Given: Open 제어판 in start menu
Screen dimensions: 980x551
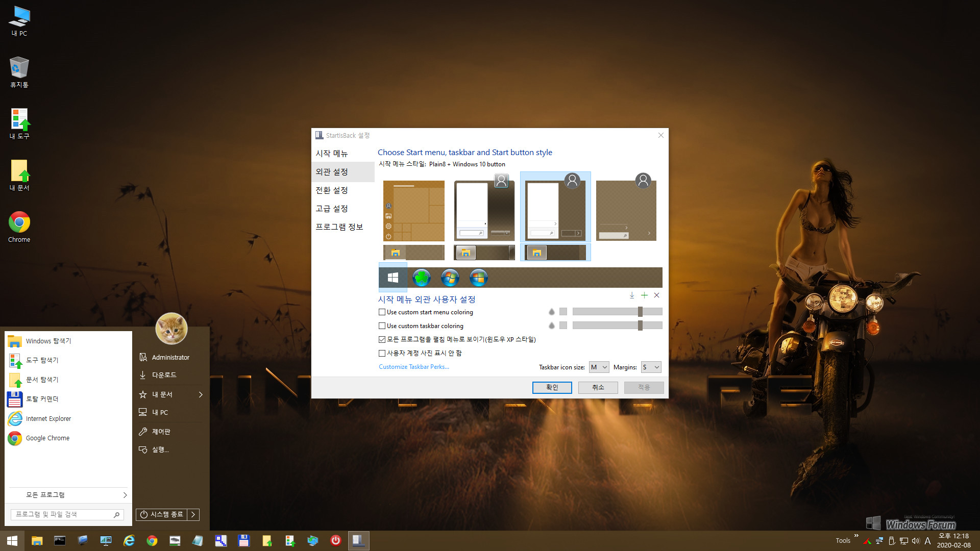Looking at the screenshot, I should [170, 432].
